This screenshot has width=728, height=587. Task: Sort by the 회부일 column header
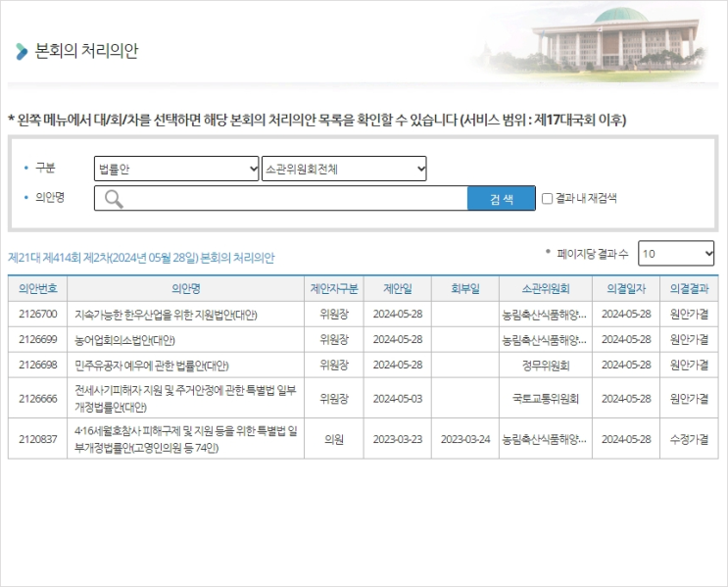click(x=465, y=289)
